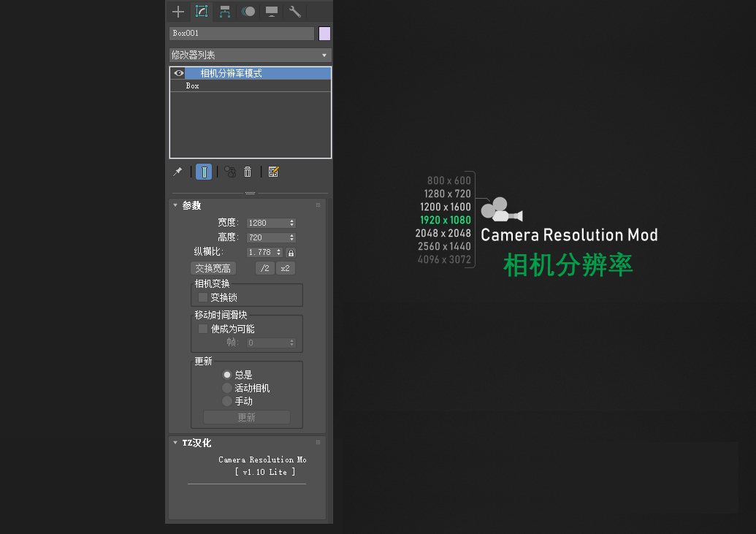Open the Utilities wrench panel

[x=295, y=11]
